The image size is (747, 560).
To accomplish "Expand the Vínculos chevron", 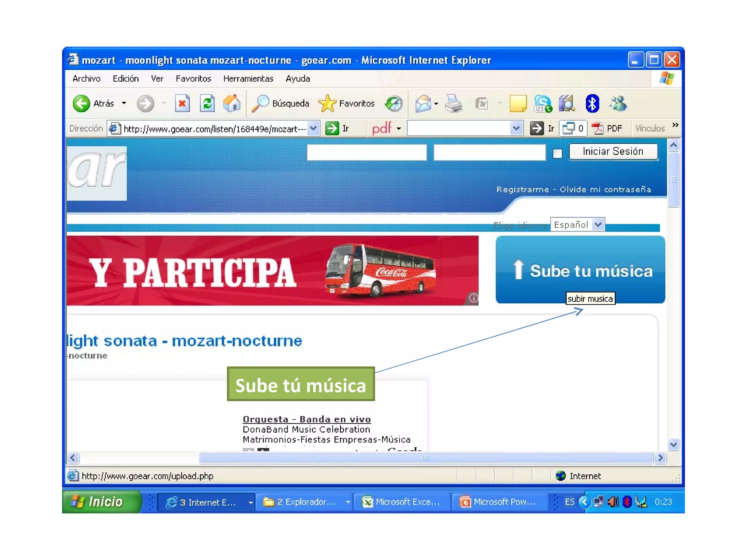I will coord(676,125).
